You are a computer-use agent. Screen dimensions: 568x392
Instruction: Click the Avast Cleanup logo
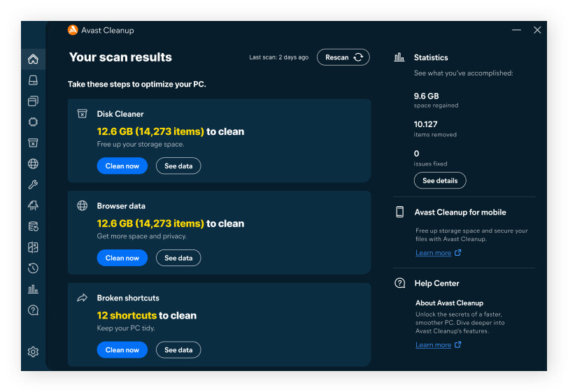73,30
